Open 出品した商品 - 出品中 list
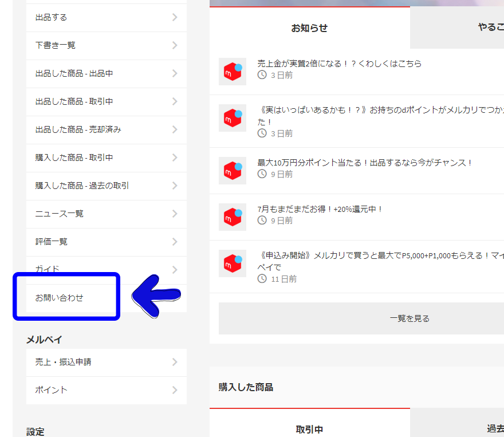504x437 pixels. (106, 73)
